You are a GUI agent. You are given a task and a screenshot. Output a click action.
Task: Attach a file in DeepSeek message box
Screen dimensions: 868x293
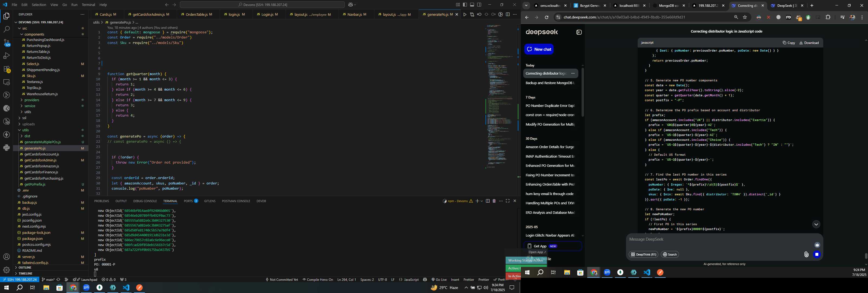click(806, 254)
